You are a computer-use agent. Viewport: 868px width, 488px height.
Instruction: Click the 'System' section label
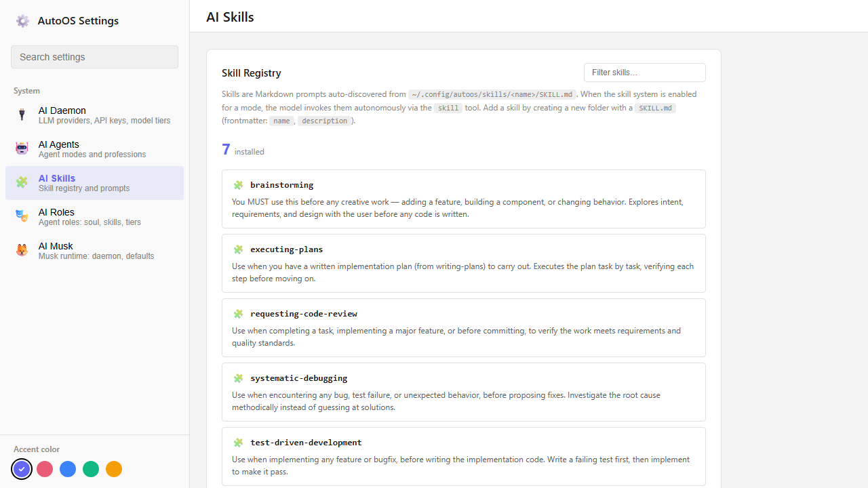26,91
